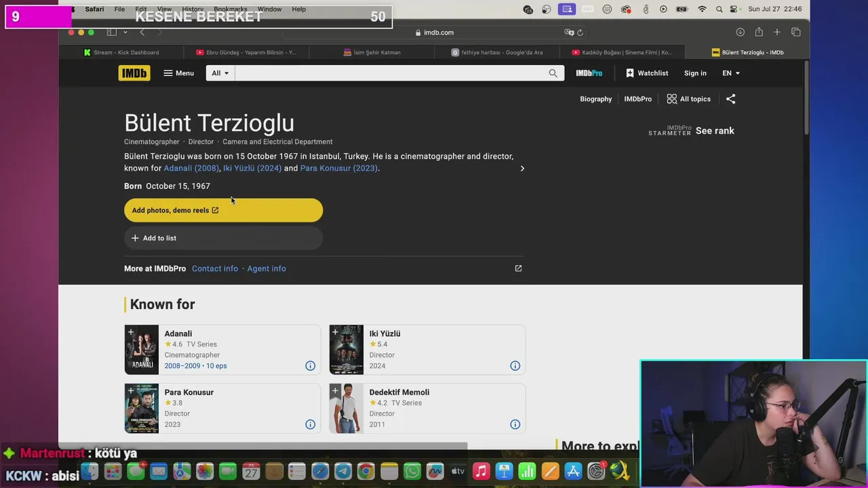Open the Contact info link
Screen dimensions: 868x488
(x=215, y=268)
